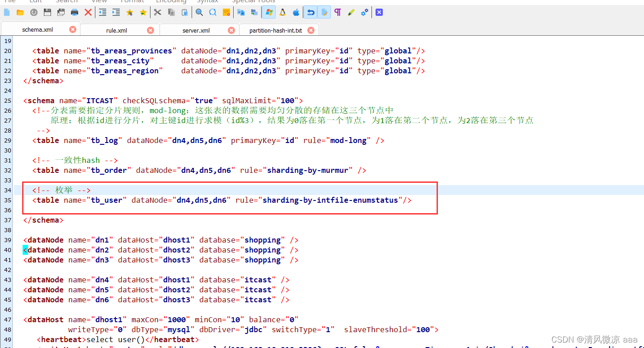Screen dimensions: 644x348
Task: Click line number 29 in the gutter
Action: coord(7,140)
